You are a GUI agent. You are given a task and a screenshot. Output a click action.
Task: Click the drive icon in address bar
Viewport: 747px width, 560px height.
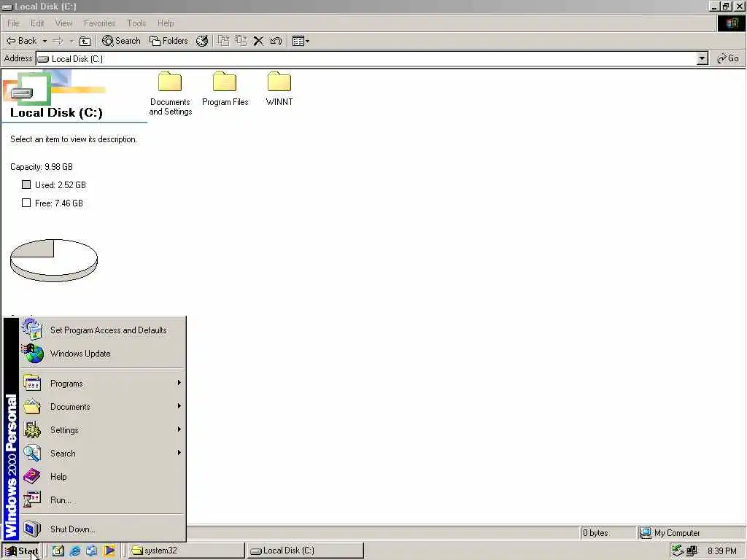click(43, 59)
